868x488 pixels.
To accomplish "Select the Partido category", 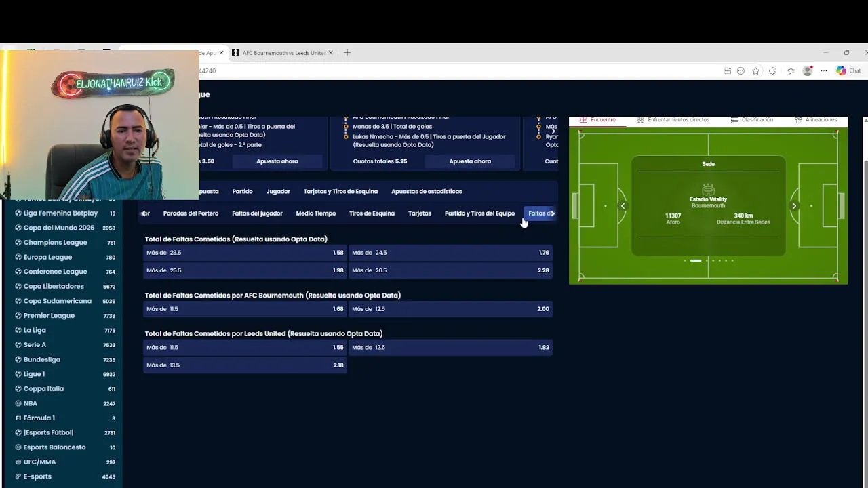I will tap(242, 191).
